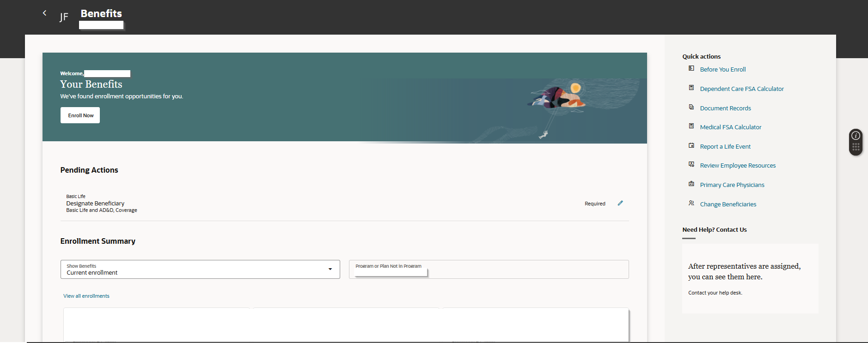Go back using the header arrow
This screenshot has height=343, width=868.
pyautogui.click(x=44, y=13)
